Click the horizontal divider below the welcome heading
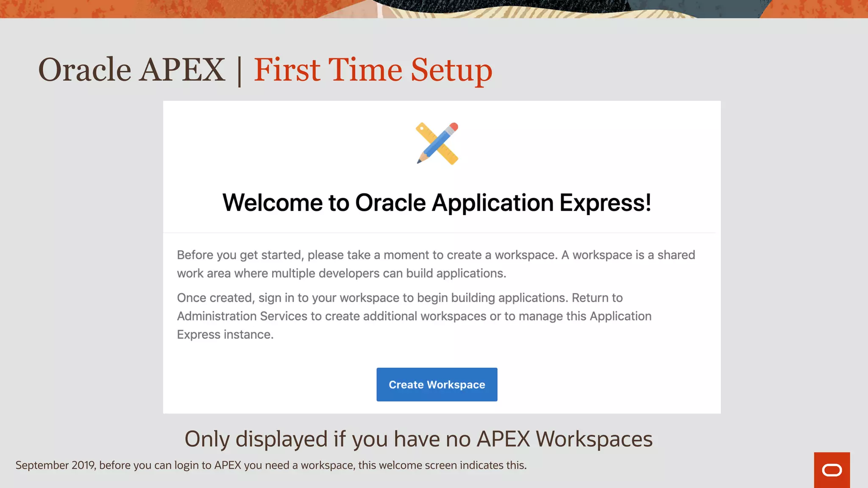The image size is (868, 488). (x=439, y=233)
